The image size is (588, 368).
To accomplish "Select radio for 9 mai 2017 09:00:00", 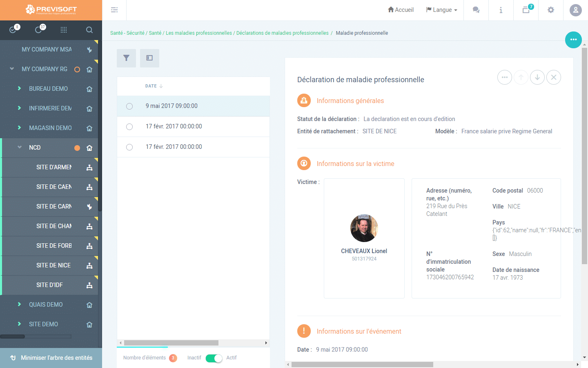I will click(x=129, y=106).
